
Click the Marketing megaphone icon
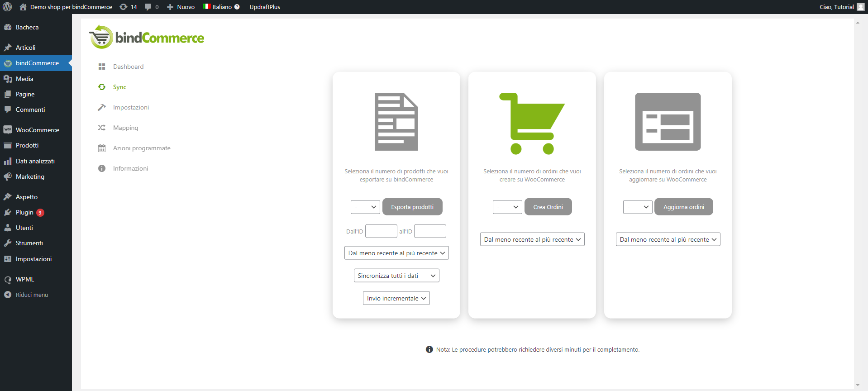pos(8,176)
